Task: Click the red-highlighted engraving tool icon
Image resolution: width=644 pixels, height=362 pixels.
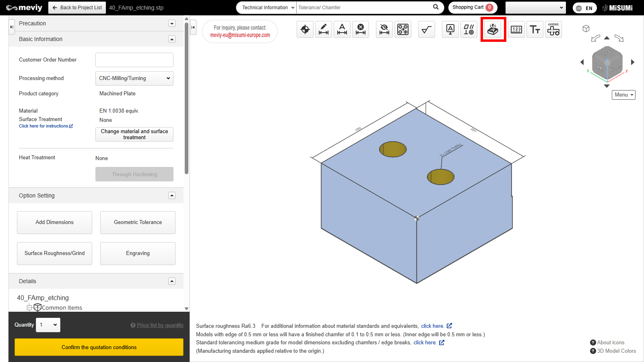Action: 493,29
